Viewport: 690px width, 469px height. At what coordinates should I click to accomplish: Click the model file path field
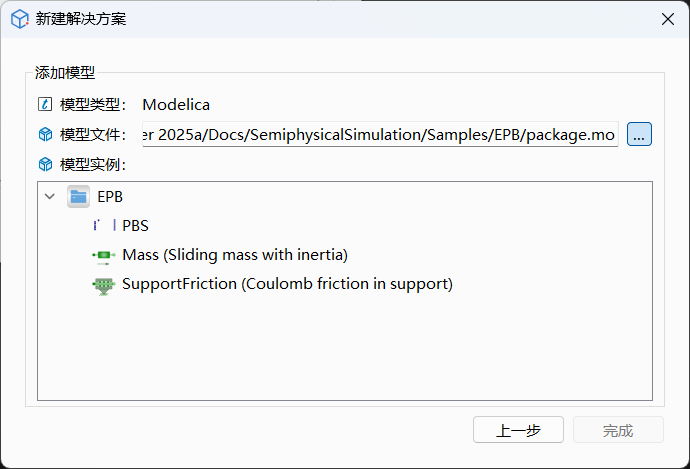point(380,134)
